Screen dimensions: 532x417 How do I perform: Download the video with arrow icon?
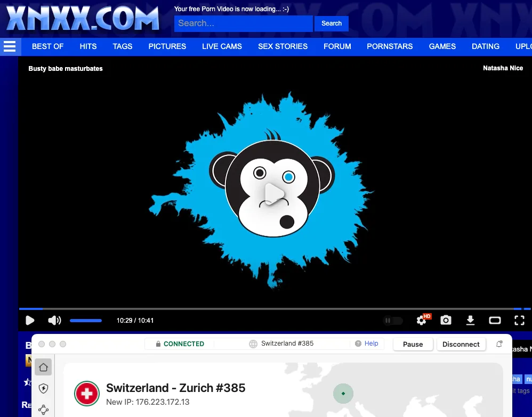(x=470, y=320)
